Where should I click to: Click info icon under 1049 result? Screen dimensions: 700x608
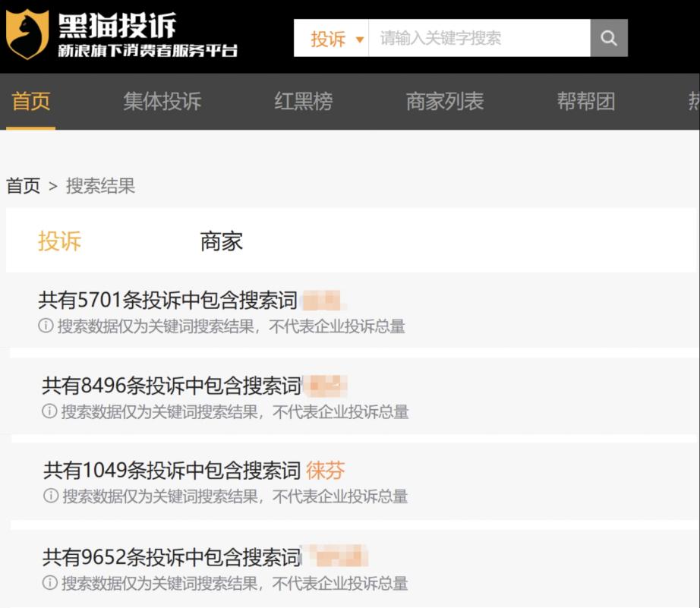(51, 496)
